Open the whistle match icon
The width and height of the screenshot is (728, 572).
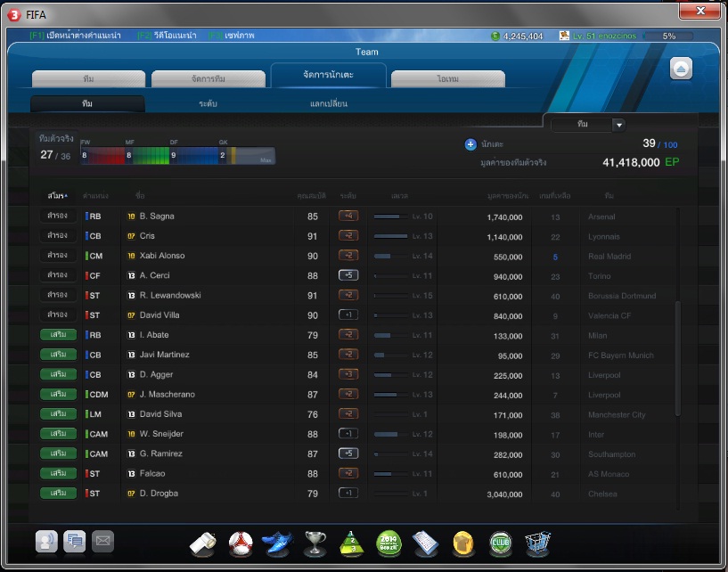click(x=203, y=543)
